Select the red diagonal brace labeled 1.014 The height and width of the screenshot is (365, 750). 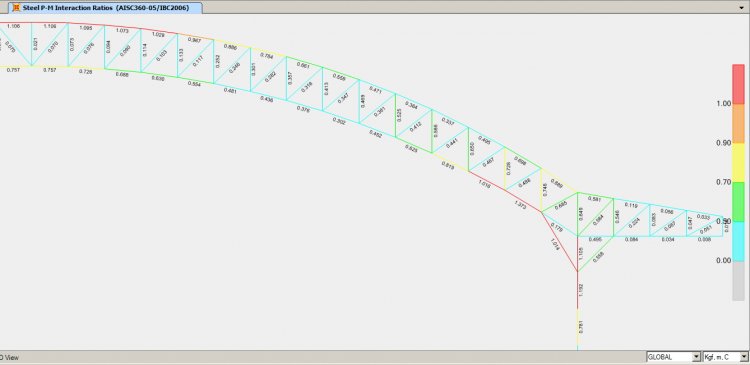pyautogui.click(x=560, y=243)
